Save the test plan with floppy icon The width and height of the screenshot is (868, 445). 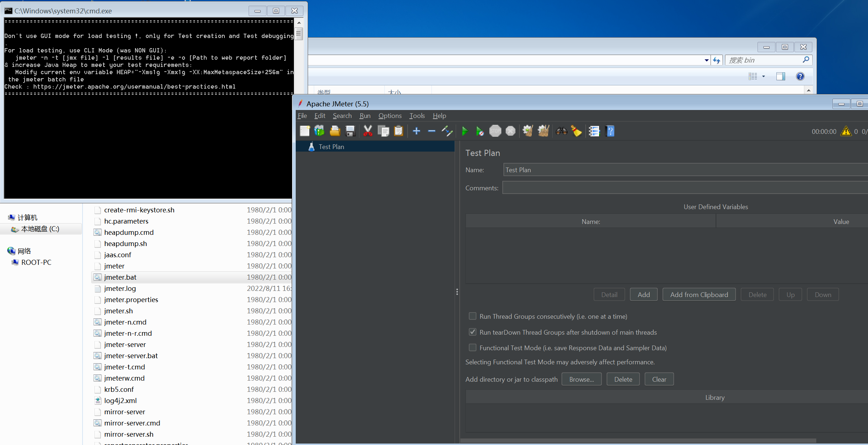[x=350, y=131]
